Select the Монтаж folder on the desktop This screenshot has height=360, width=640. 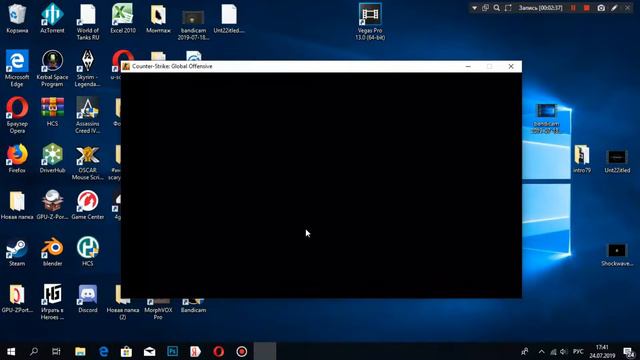click(158, 18)
